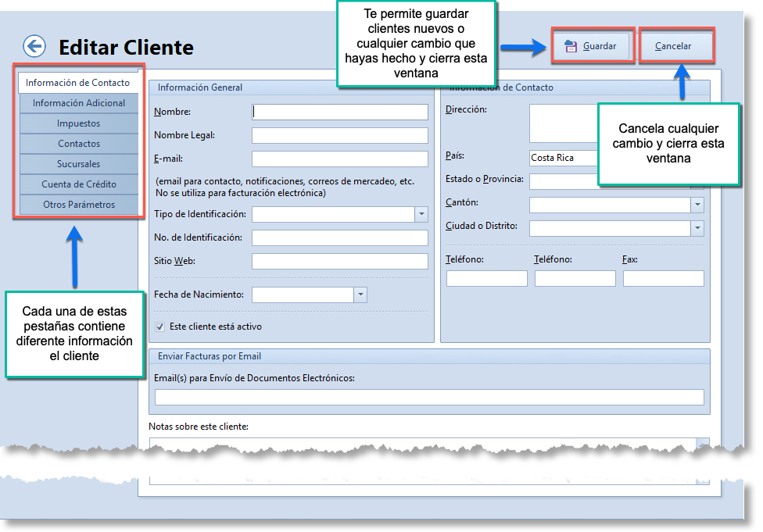The image size is (763, 532).
Task: Click the Fax input field
Action: click(x=663, y=279)
